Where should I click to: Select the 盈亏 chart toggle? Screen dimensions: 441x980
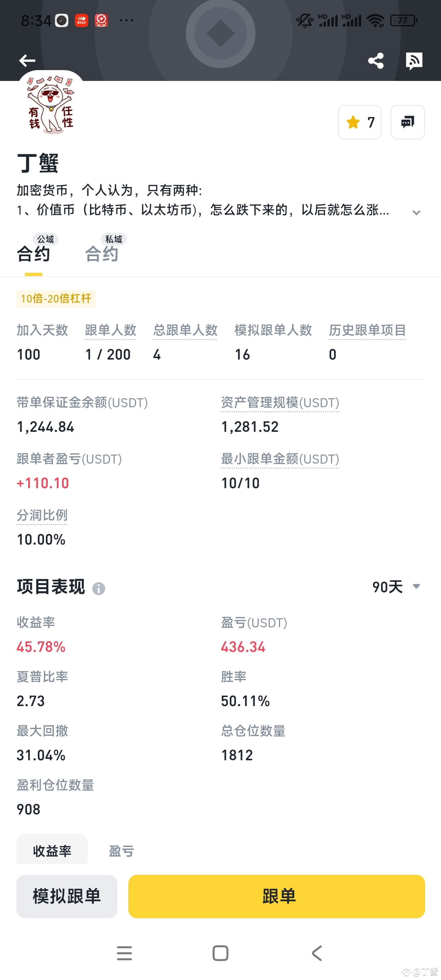point(121,851)
